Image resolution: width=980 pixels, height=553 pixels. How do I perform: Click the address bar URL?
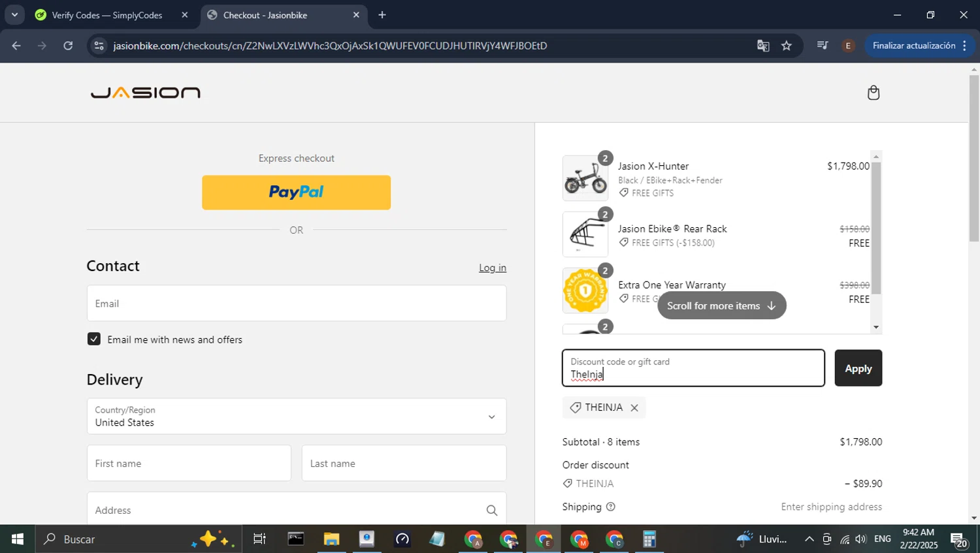pyautogui.click(x=330, y=46)
